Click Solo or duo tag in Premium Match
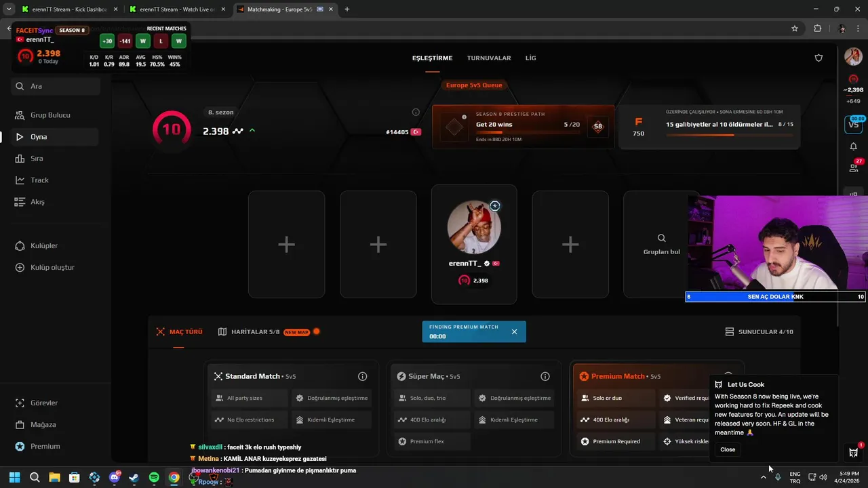 click(614, 399)
